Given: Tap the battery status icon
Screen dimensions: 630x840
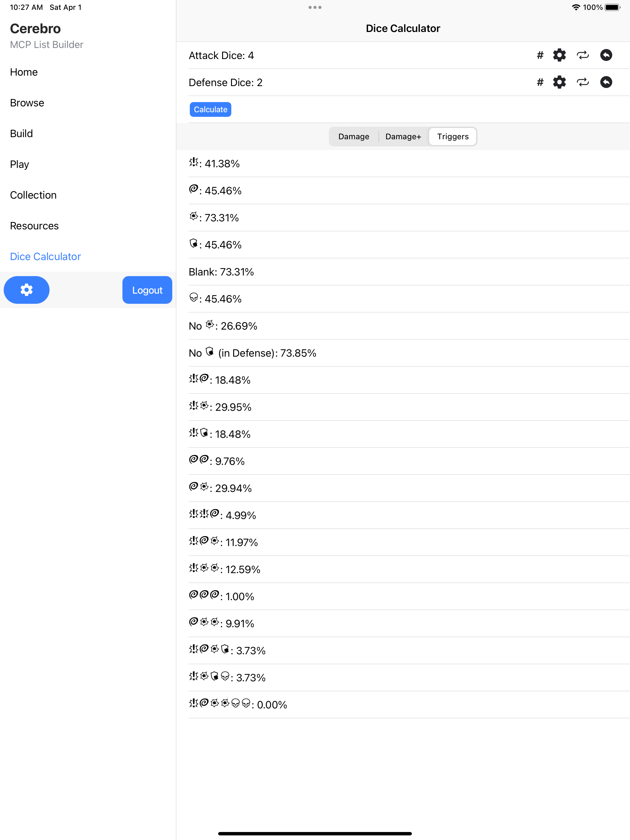Looking at the screenshot, I should [612, 7].
